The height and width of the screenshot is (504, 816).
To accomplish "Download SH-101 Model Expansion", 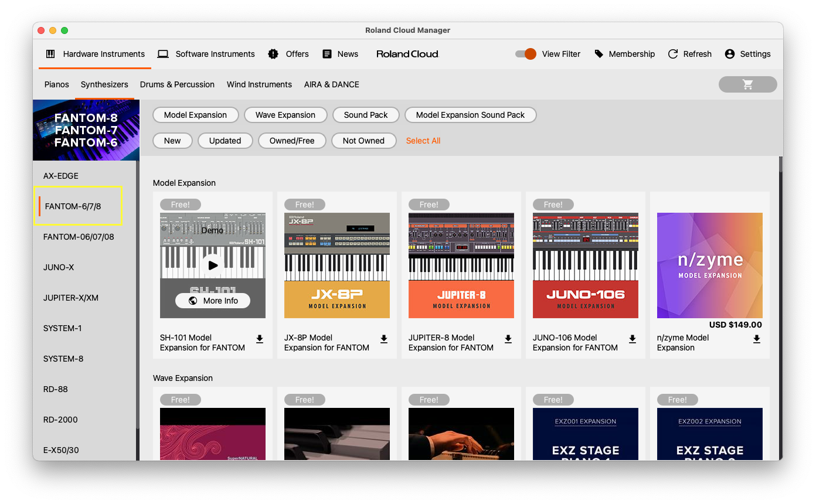I will (260, 339).
